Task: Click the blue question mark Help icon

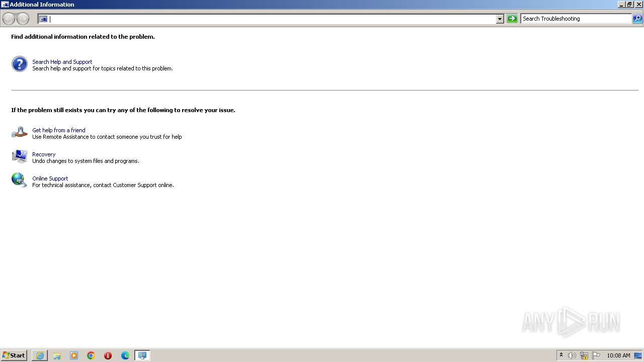Action: [20, 64]
